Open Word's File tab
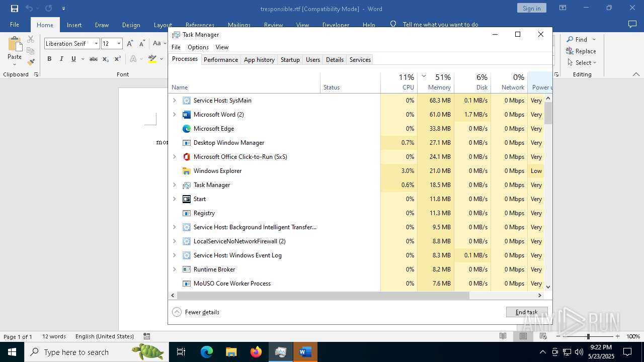Viewport: 644px width, 362px height. tap(15, 25)
